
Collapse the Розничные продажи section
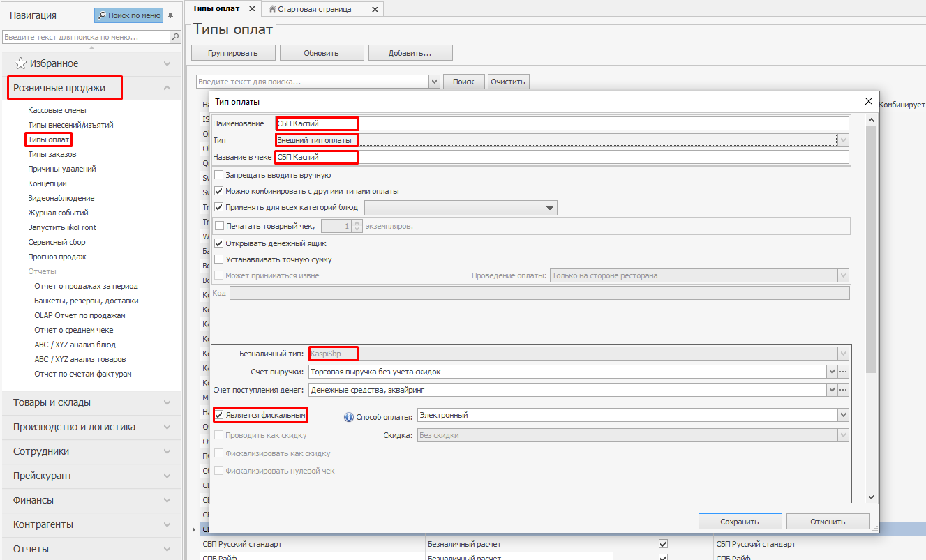pyautogui.click(x=167, y=88)
